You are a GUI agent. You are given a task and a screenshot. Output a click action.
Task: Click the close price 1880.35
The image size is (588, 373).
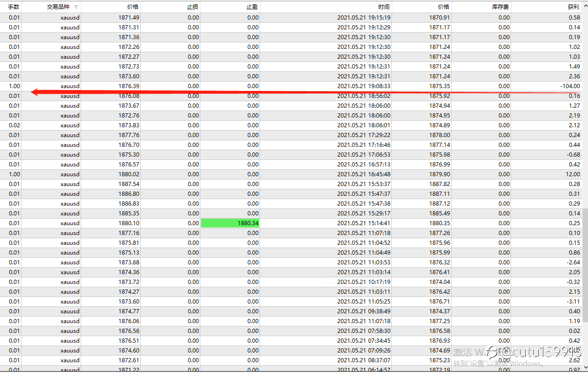(440, 223)
